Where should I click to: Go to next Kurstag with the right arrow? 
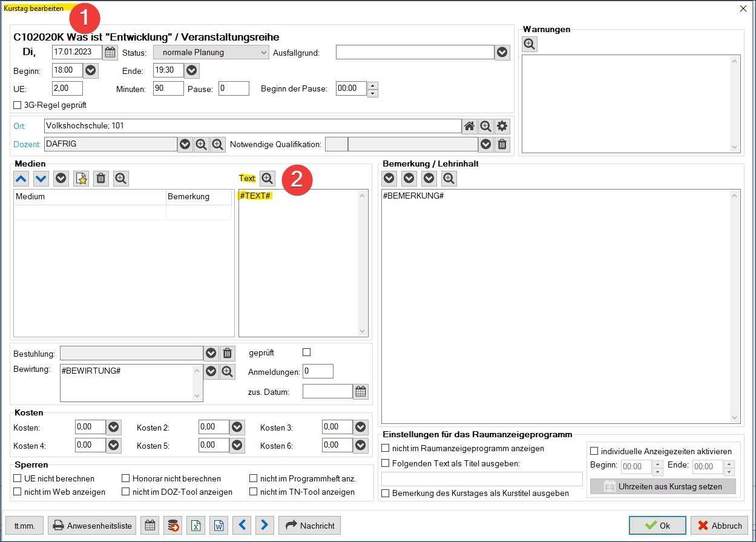click(x=265, y=526)
